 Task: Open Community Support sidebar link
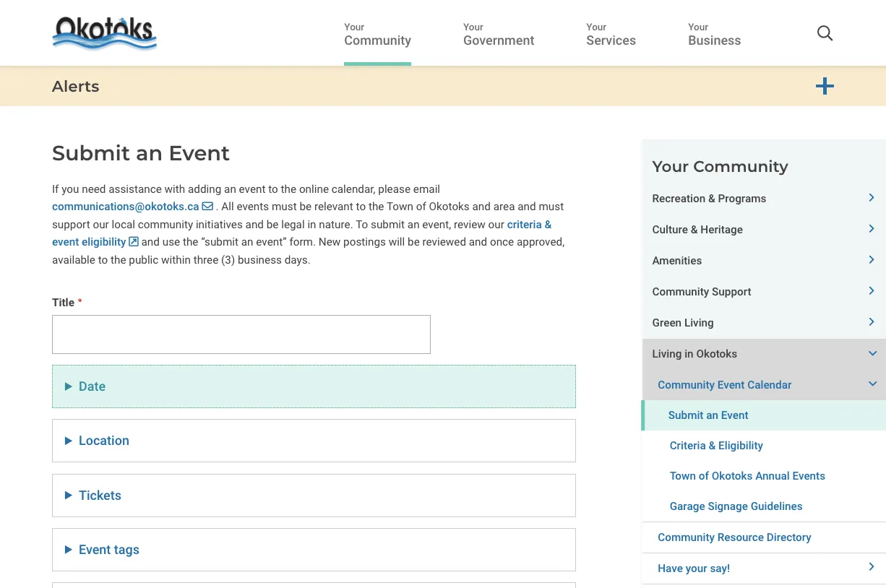702,292
